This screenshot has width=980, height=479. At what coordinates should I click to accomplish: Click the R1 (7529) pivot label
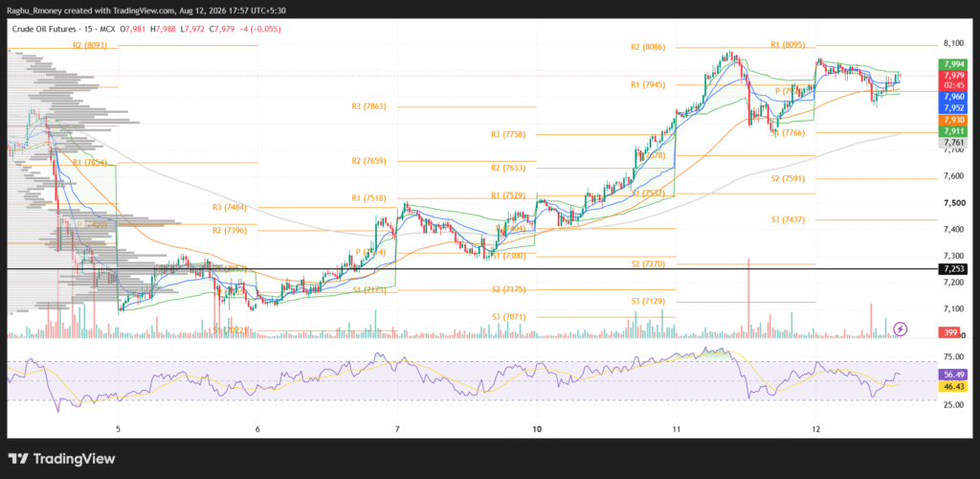pyautogui.click(x=508, y=195)
